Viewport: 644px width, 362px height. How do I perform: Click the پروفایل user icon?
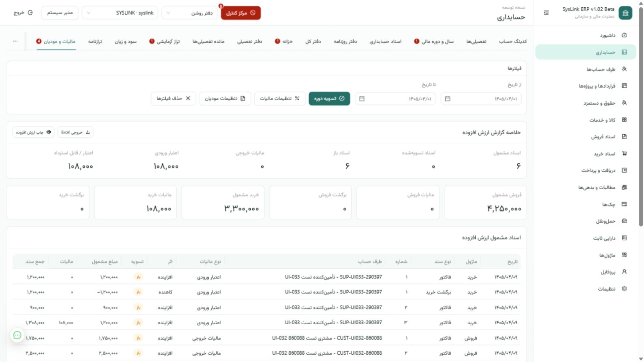coord(624,272)
